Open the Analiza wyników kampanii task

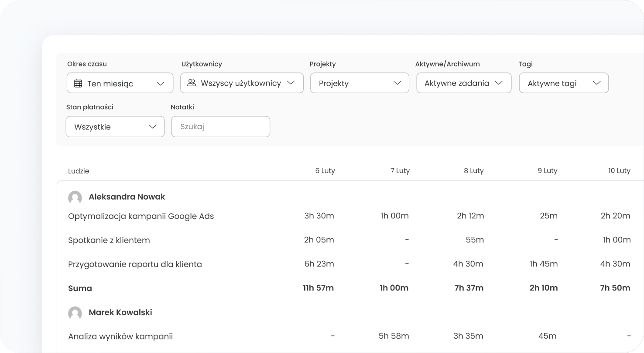[x=120, y=336]
